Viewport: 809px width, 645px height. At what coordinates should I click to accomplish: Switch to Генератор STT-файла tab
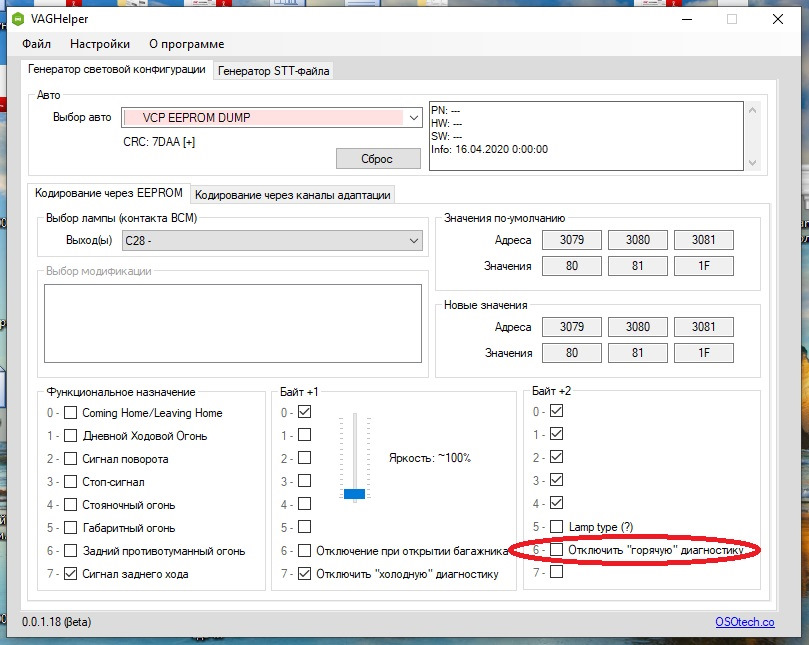point(273,71)
